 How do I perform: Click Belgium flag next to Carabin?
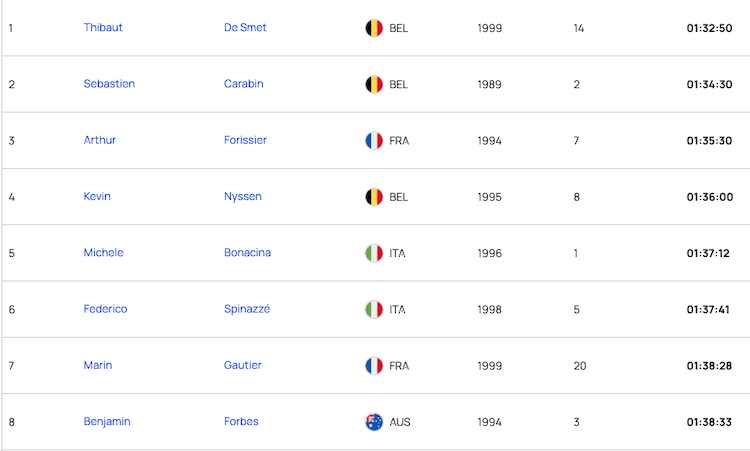(x=374, y=85)
